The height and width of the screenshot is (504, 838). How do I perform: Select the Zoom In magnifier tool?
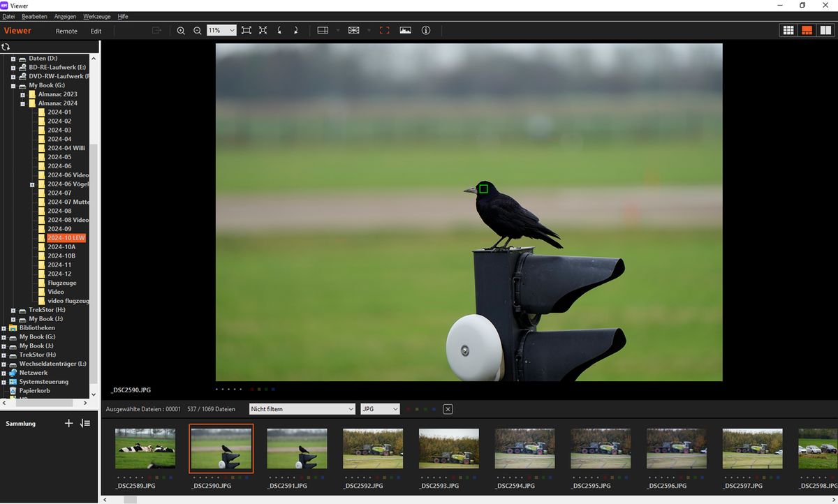click(182, 31)
